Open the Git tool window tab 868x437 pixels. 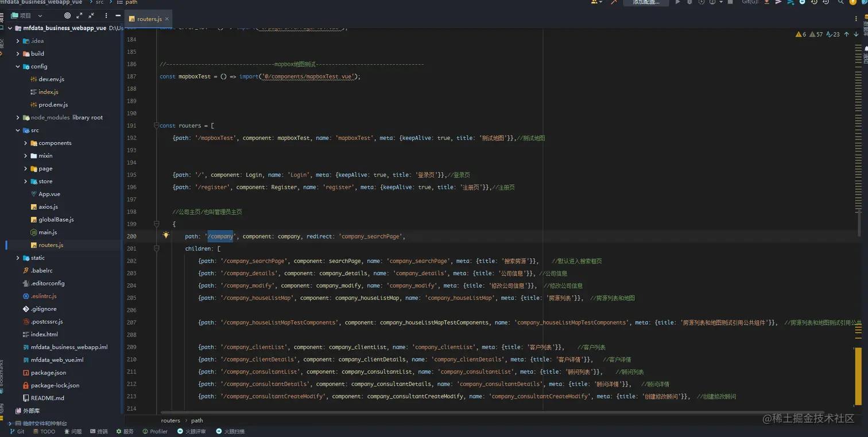17,431
